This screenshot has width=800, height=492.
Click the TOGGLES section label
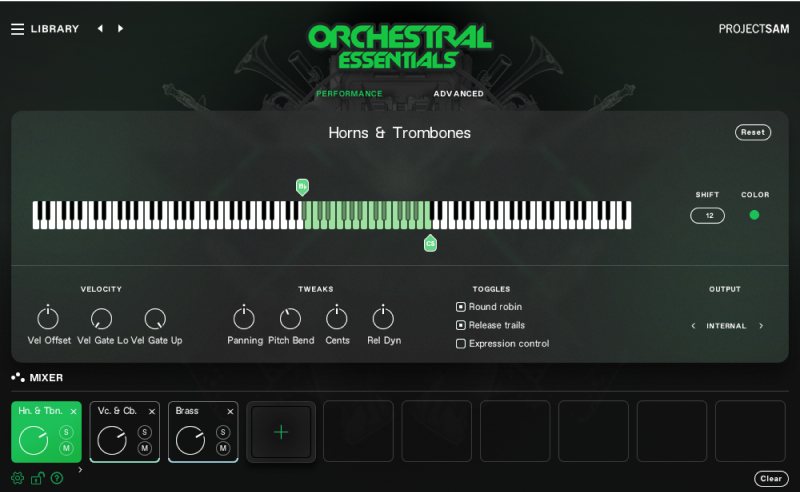491,289
